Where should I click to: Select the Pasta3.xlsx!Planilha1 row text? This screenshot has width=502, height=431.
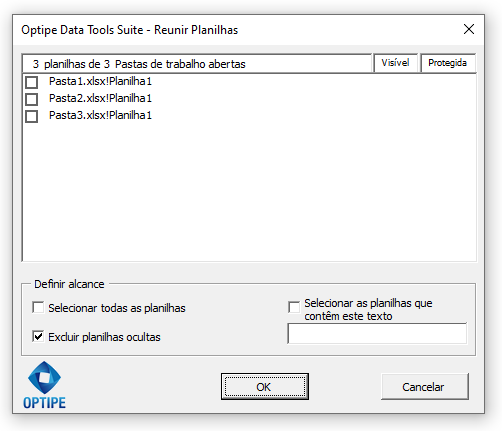click(100, 115)
